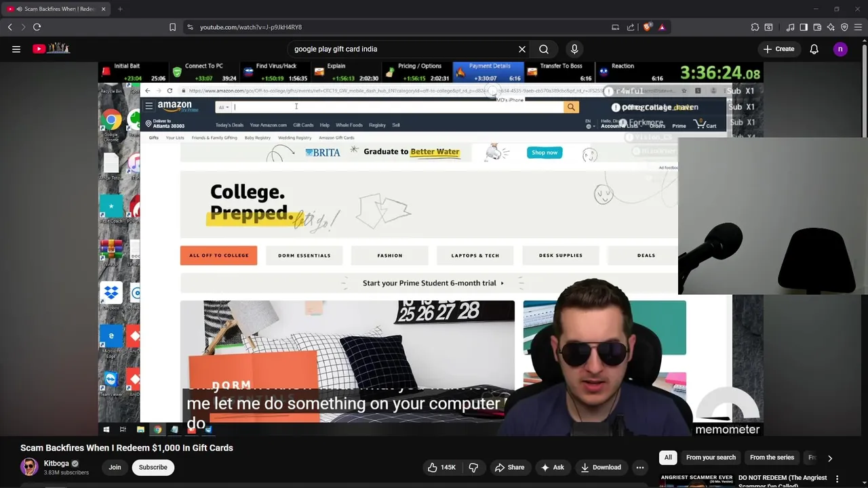Open Leo AI sparkle icon
Screen dimensions: 868x488
831,27
